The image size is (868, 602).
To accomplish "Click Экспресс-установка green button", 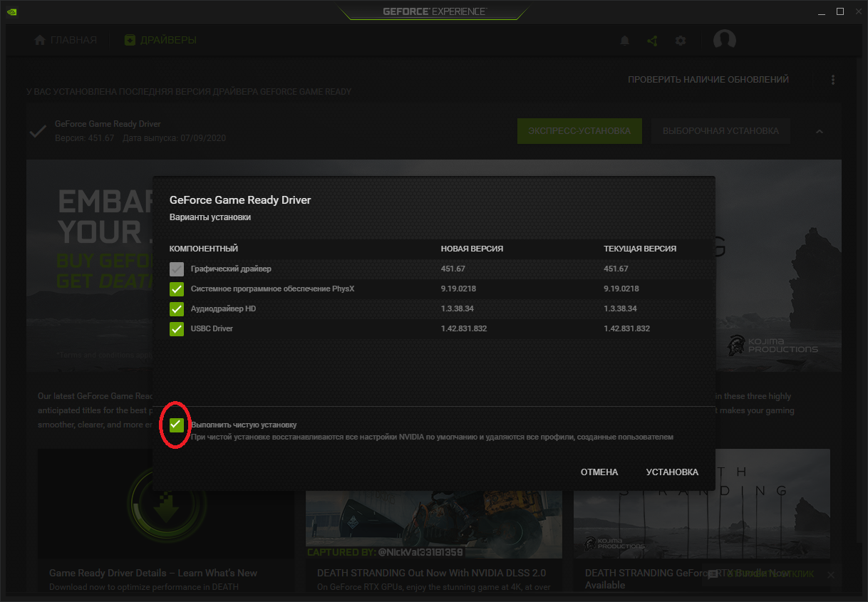I will (579, 131).
